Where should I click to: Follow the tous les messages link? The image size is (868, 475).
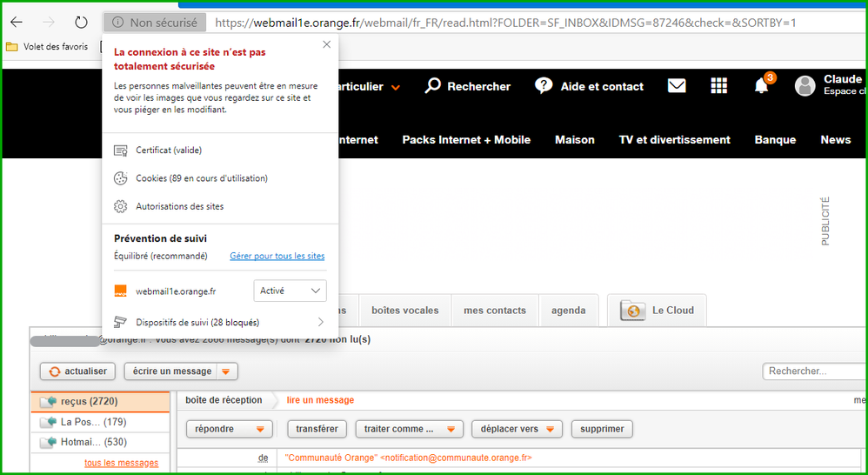coord(121,463)
